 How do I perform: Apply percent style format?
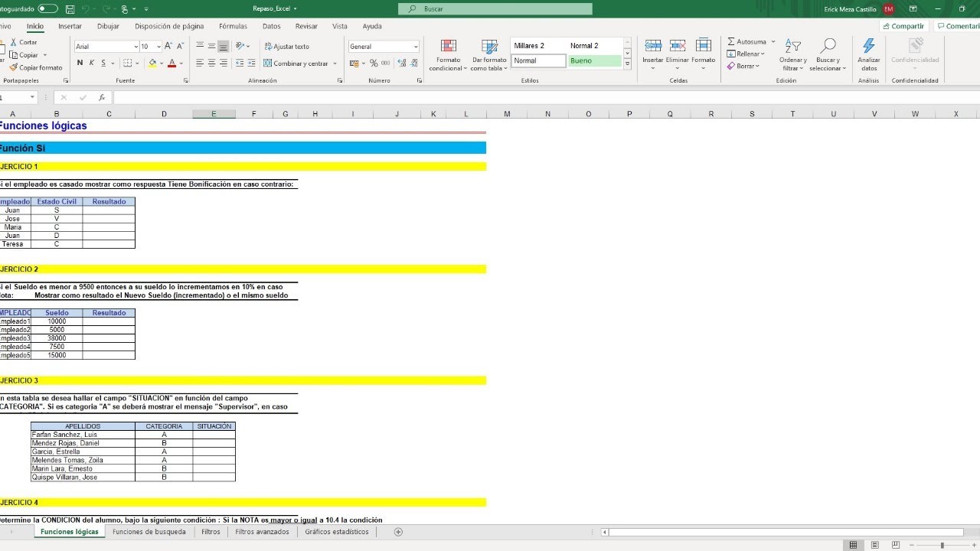point(374,64)
